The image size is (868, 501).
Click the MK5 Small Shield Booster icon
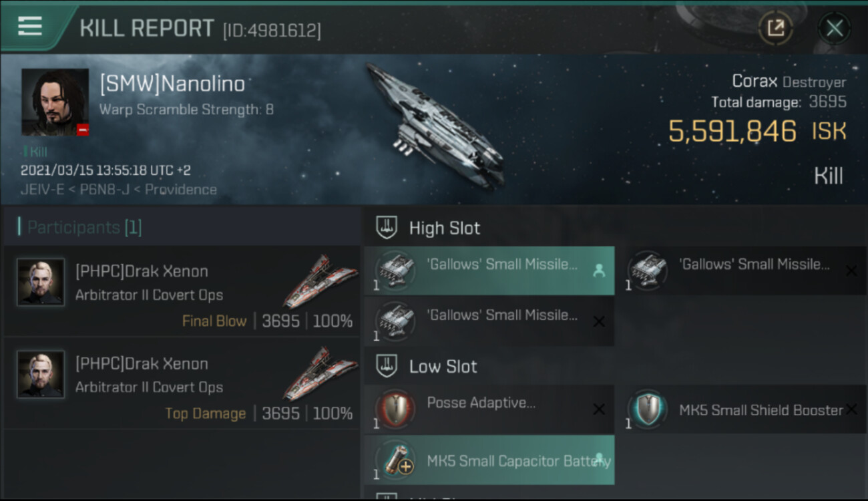point(647,409)
